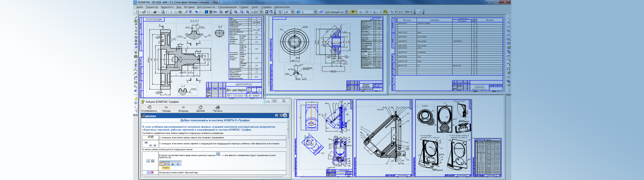644x180 pixels.
Task: Open the Системный слой layer dropdown
Action: (x=346, y=12)
